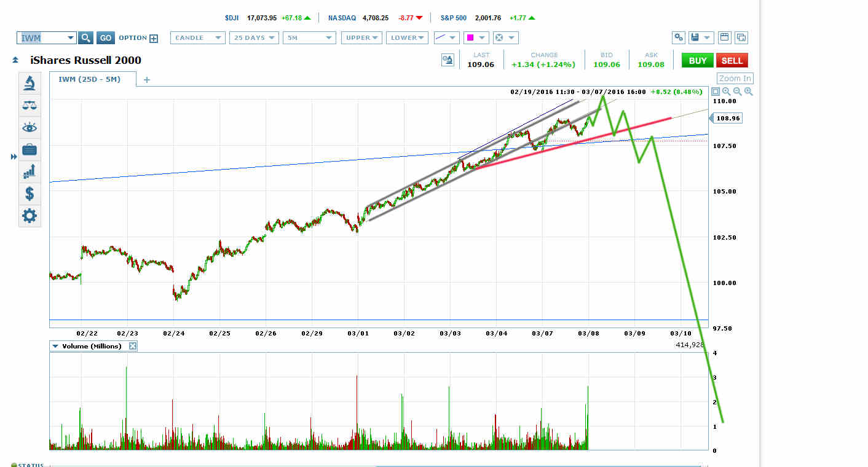
Task: Click the ASK value 109.08
Action: 651,64
